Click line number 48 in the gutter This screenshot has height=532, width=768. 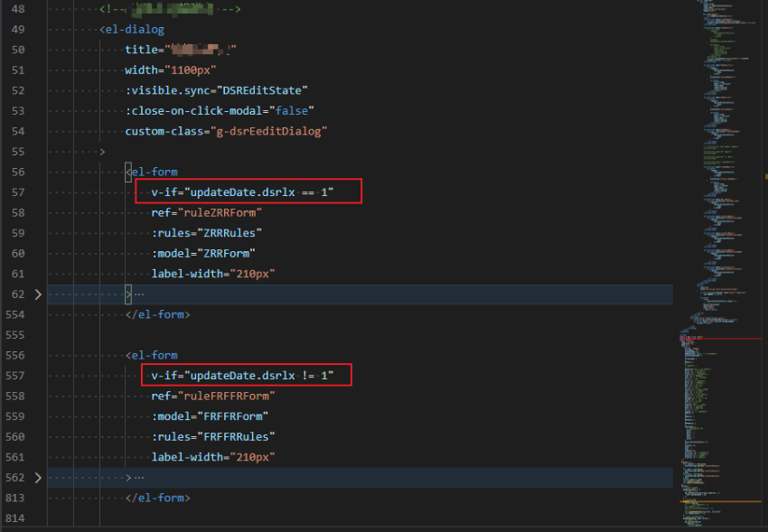pyautogui.click(x=17, y=8)
